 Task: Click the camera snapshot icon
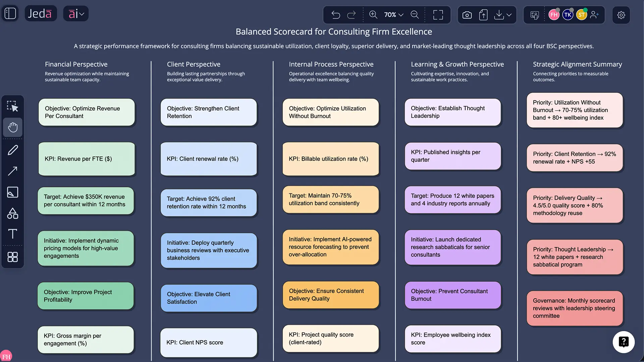tap(467, 15)
